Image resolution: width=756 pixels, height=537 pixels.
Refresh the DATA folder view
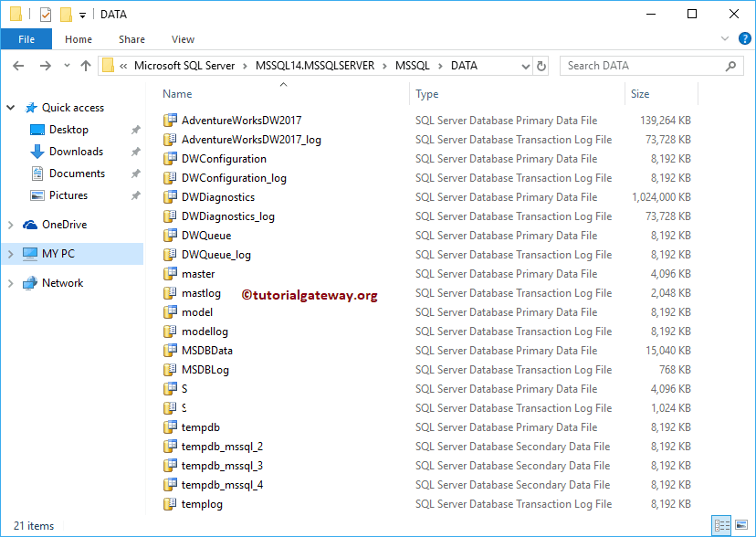click(541, 66)
